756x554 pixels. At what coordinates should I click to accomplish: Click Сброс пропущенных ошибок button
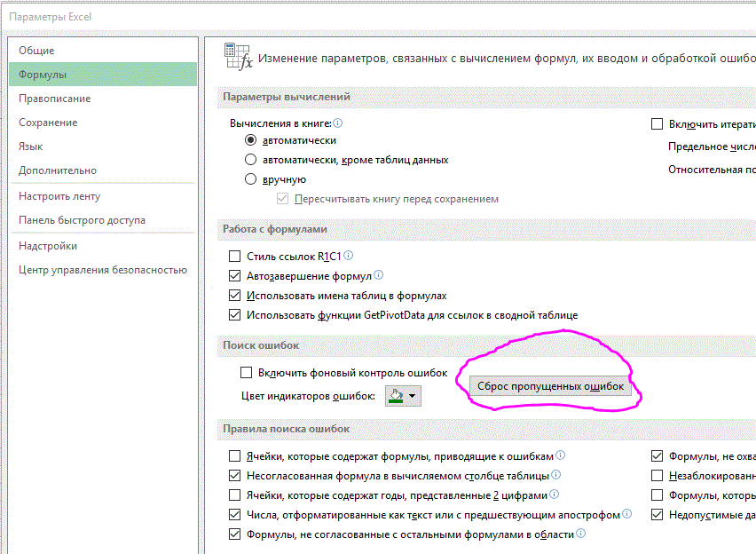[550, 386]
